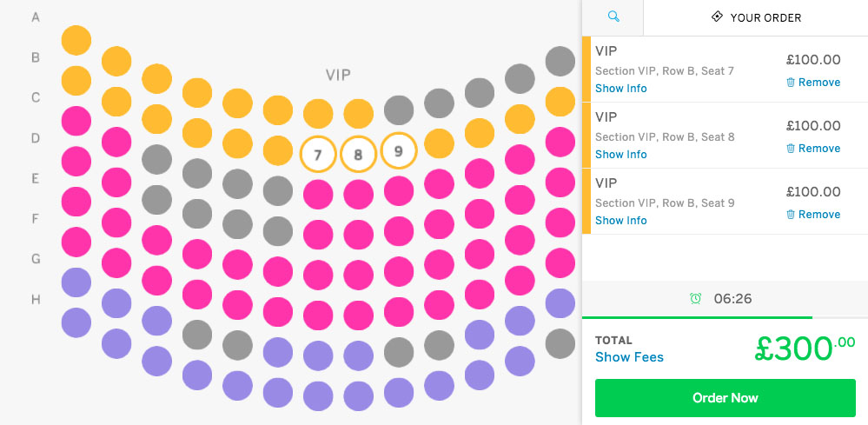Click the ticket icon beside Your Order
Image resolution: width=868 pixels, height=425 pixels.
tap(717, 17)
